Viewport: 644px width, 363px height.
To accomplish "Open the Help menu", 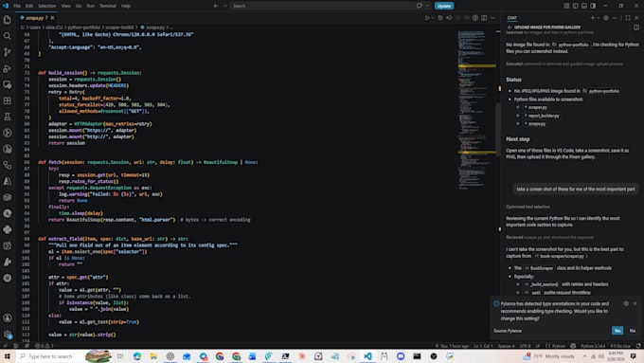I will pyautogui.click(x=126, y=6).
